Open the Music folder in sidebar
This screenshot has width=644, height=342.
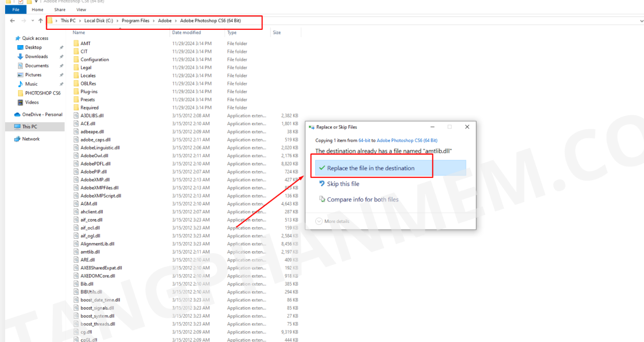pyautogui.click(x=31, y=84)
